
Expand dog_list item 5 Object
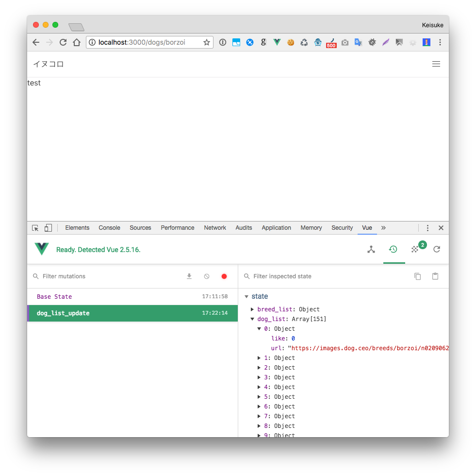click(x=259, y=397)
